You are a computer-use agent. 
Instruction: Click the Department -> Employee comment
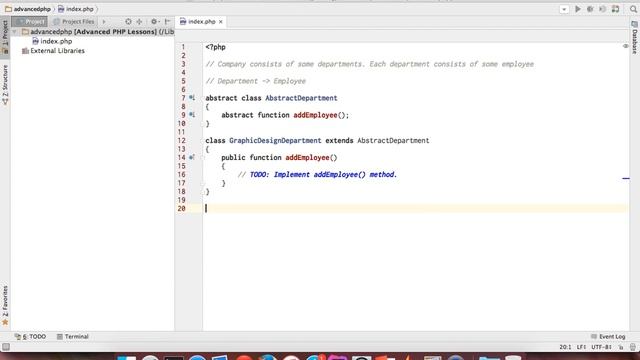(256, 81)
